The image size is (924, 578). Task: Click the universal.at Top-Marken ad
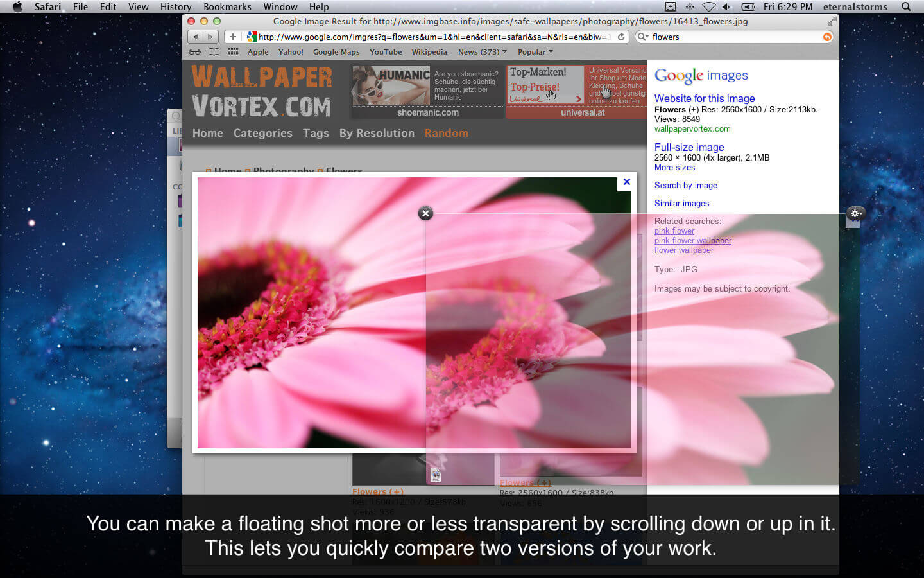[x=576, y=92]
